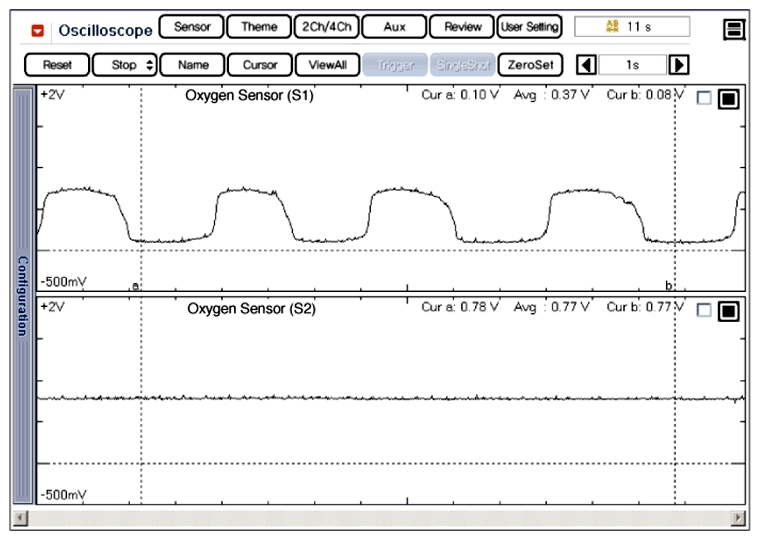
Task: Click the recording time 11 s indicator
Action: tap(631, 27)
